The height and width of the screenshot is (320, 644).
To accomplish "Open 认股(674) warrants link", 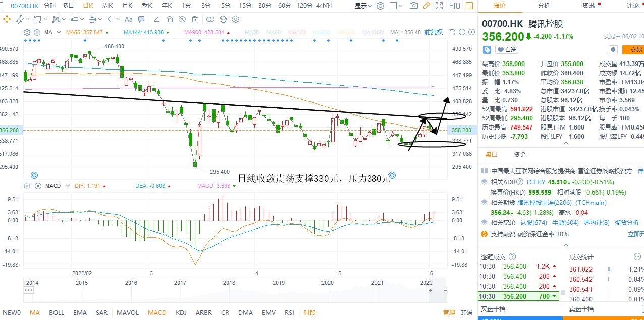I will 533,223.
